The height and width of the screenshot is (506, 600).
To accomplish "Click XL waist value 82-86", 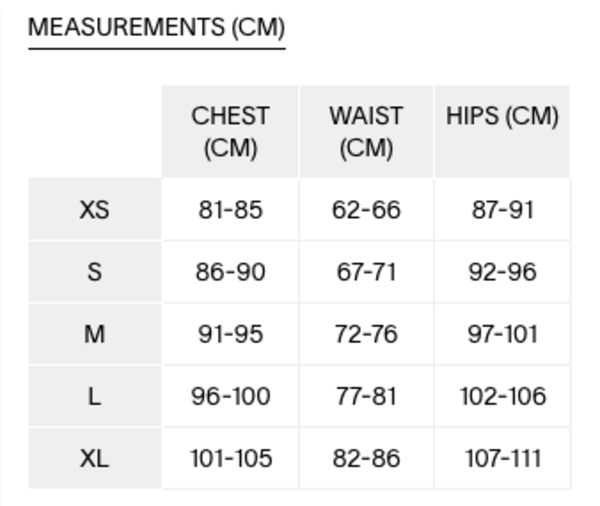I will [366, 458].
